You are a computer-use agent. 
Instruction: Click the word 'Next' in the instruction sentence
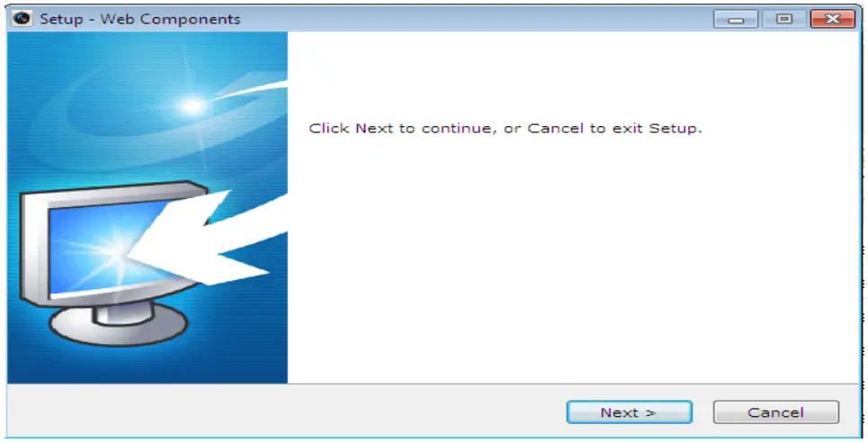tap(375, 128)
